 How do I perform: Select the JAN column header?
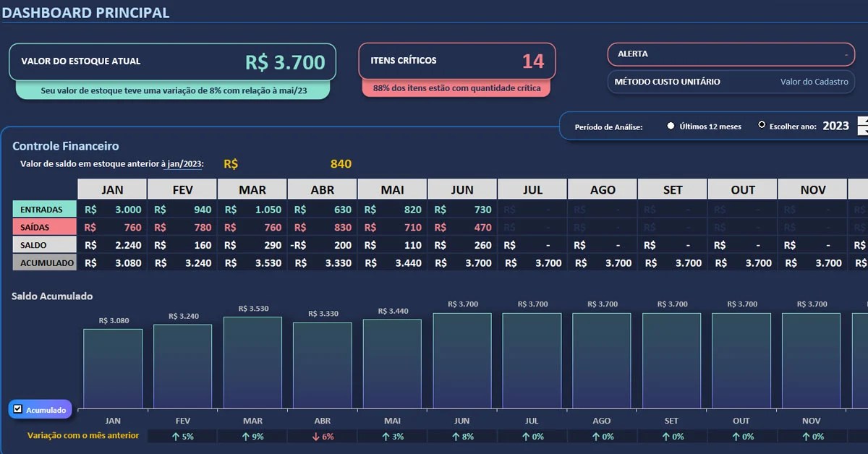click(x=111, y=188)
